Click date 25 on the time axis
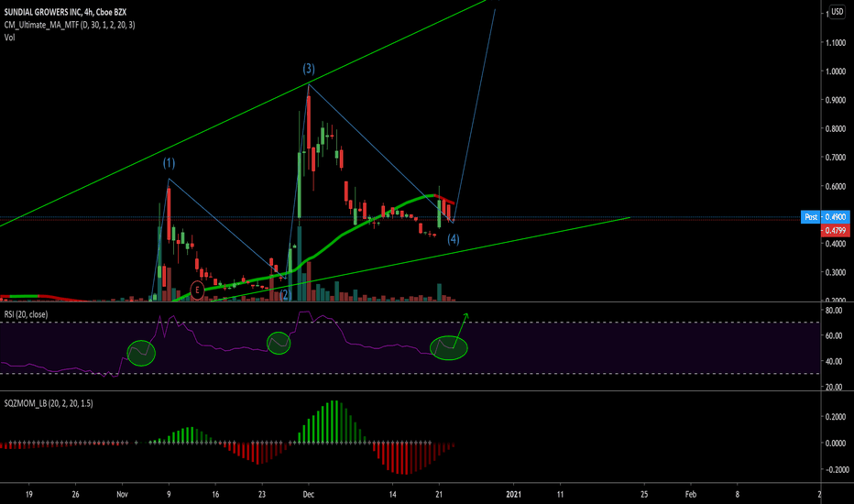Screen dimensions: 854x504 644,494
